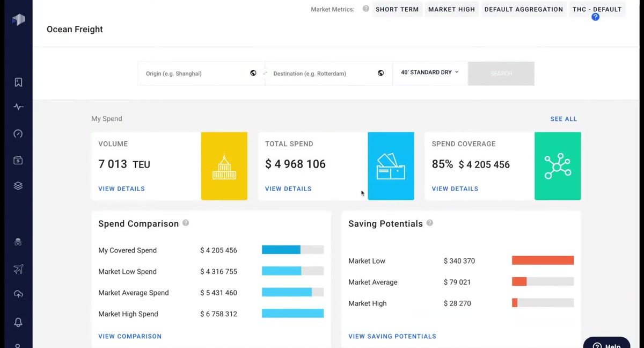Click VIEW DETAILS under Total Spend
This screenshot has height=348, width=644.
pyautogui.click(x=288, y=189)
